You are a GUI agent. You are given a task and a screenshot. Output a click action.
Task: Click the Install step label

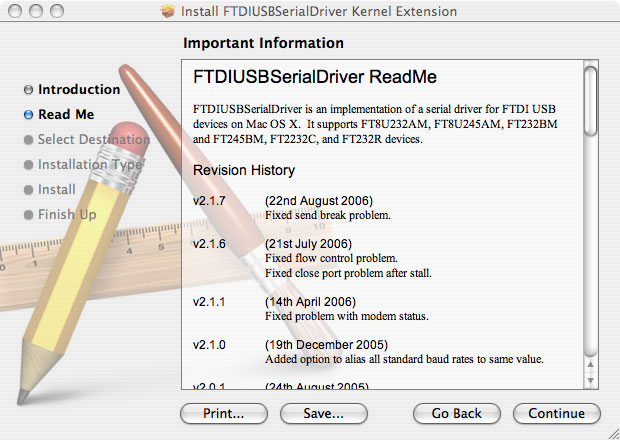pyautogui.click(x=57, y=190)
